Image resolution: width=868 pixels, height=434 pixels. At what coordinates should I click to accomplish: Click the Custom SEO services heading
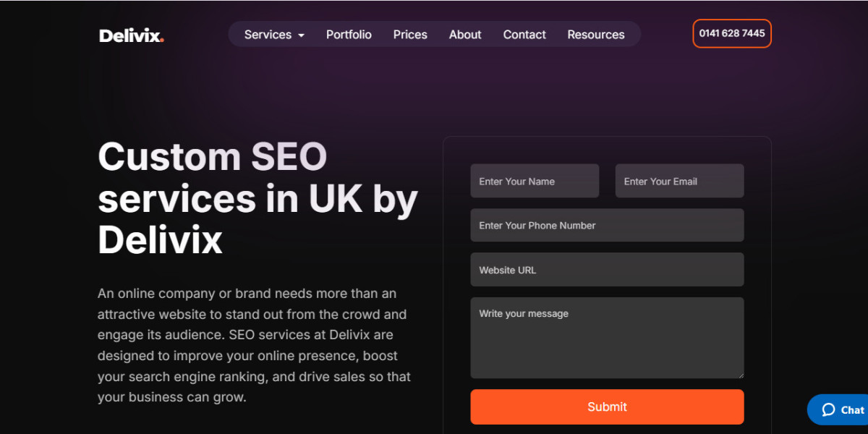[258, 197]
